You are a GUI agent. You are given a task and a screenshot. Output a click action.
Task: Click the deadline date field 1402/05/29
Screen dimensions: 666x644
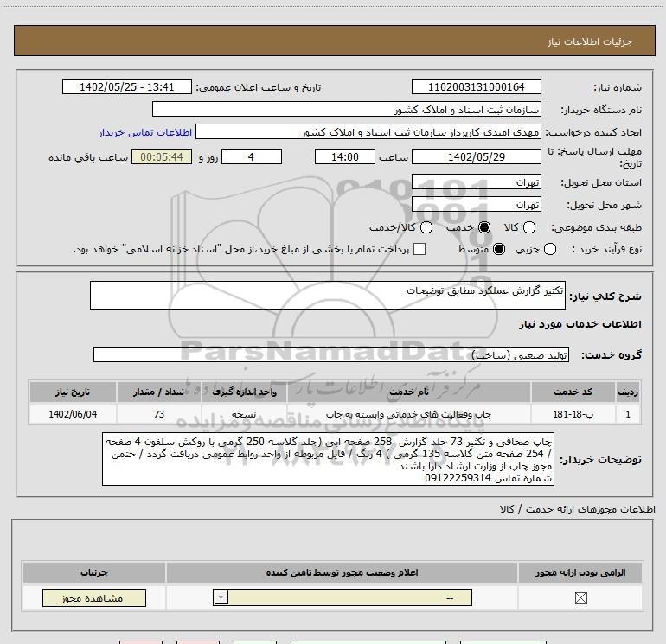476,156
